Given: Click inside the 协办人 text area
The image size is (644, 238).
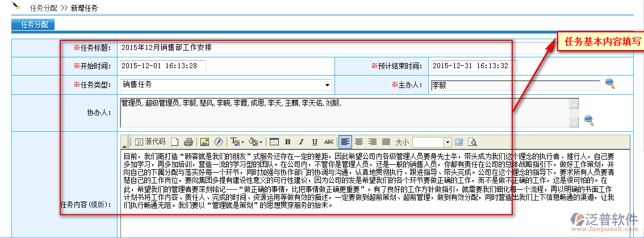Looking at the screenshot, I should [x=344, y=112].
